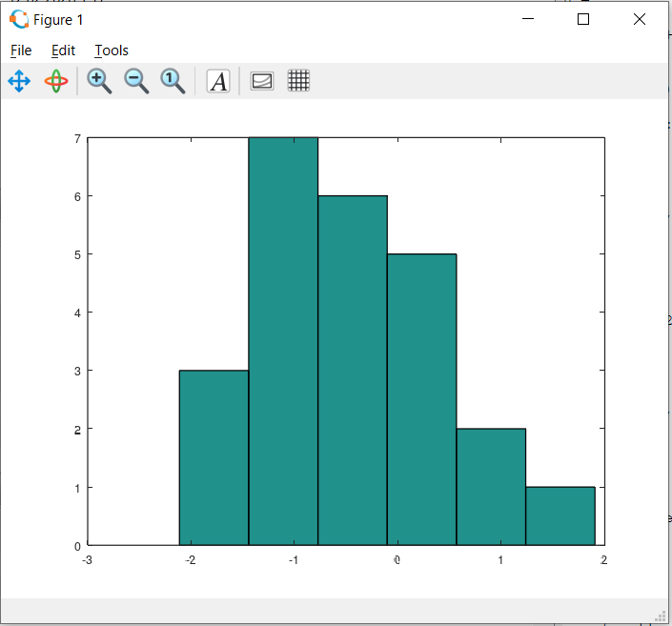Toggle the axes visibility icon
Screen dimensions: 672x626
click(261, 81)
